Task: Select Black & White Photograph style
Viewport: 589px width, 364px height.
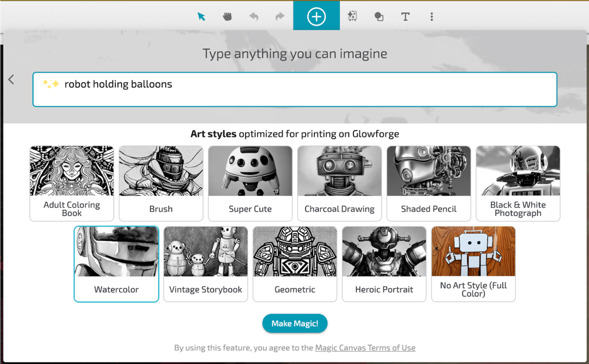Action: coord(518,183)
